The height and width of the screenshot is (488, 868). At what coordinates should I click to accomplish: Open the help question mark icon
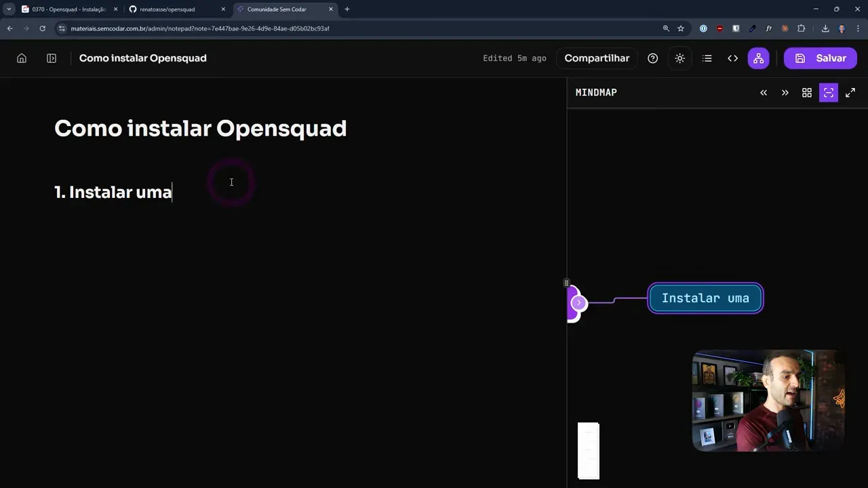click(x=652, y=58)
